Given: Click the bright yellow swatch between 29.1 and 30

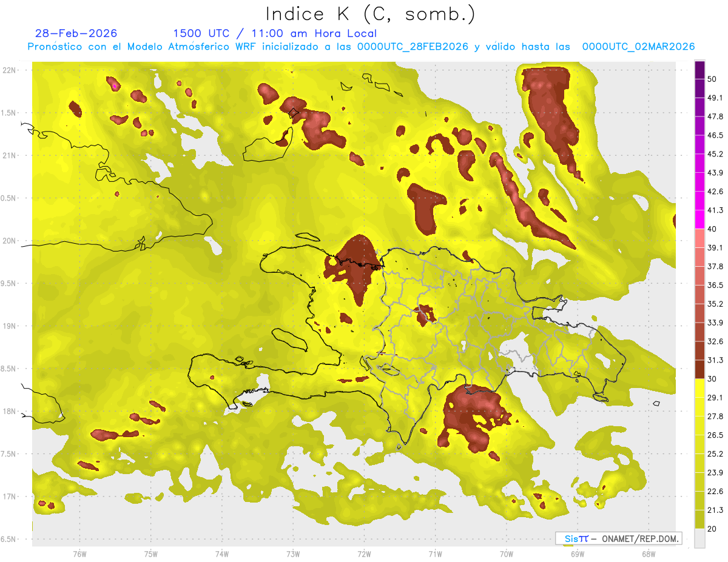Looking at the screenshot, I should click(x=699, y=388).
